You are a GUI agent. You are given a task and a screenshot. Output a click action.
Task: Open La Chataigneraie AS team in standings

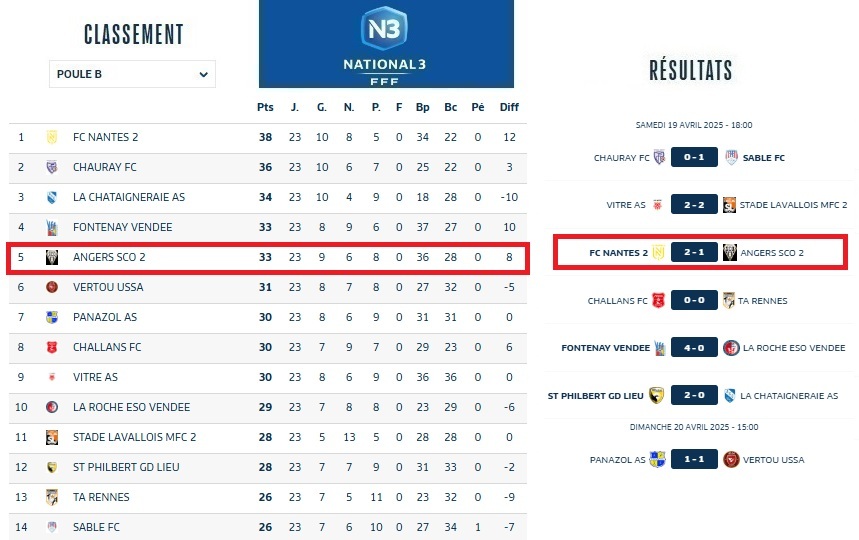click(128, 197)
